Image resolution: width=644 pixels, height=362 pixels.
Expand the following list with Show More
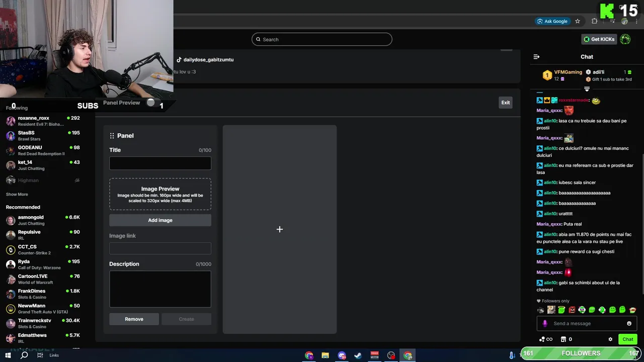tap(17, 194)
